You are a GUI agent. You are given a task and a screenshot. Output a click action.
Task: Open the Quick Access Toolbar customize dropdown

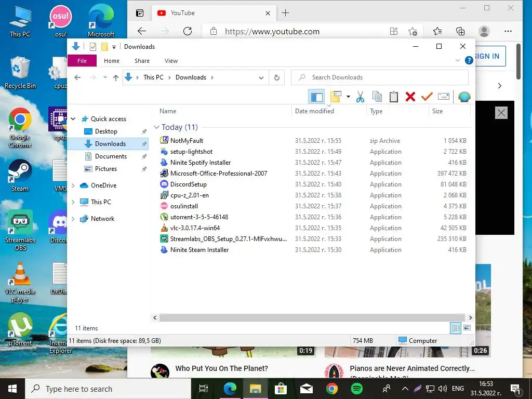114,47
